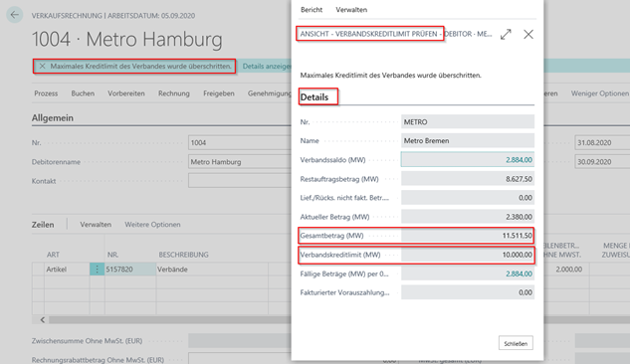Click the Schließen button
Image resolution: width=630 pixels, height=364 pixels.
coord(516,343)
